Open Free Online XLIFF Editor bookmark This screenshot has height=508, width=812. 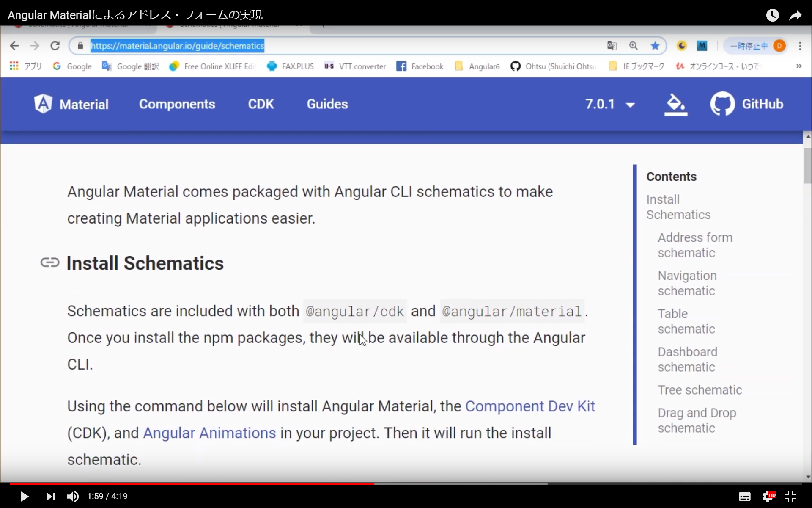pyautogui.click(x=212, y=66)
